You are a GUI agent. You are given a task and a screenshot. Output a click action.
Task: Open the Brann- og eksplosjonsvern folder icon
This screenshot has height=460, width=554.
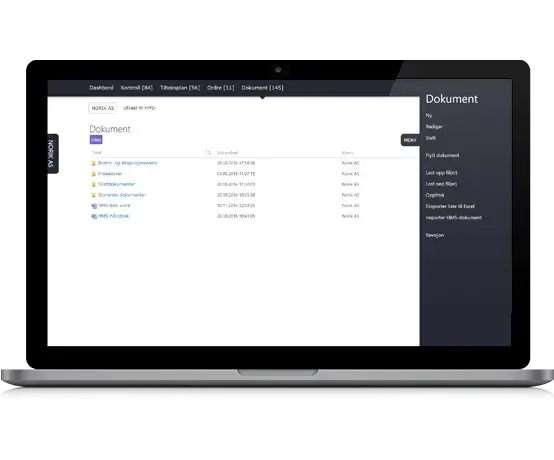pyautogui.click(x=94, y=163)
